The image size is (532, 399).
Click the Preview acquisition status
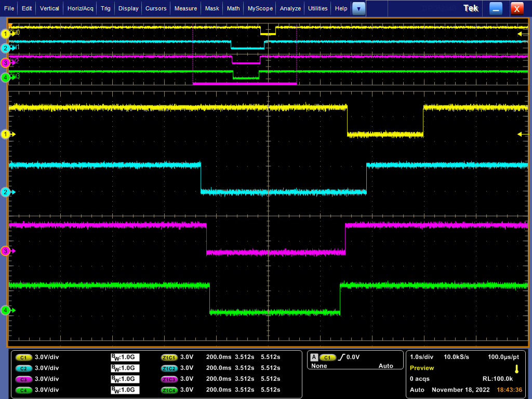(x=422, y=368)
